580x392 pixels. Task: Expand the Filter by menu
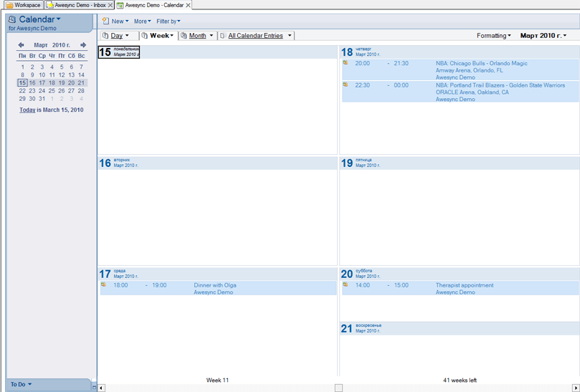point(168,21)
